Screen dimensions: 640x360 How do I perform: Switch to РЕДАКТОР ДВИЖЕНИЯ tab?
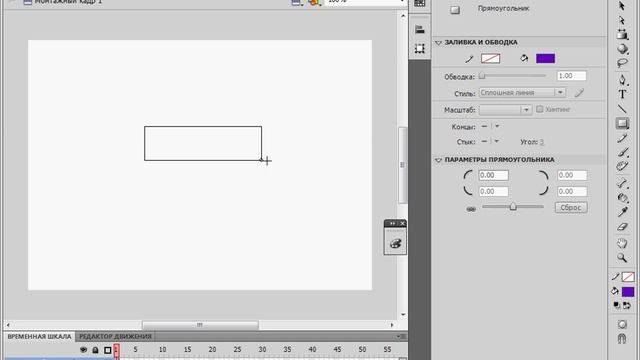tap(116, 336)
